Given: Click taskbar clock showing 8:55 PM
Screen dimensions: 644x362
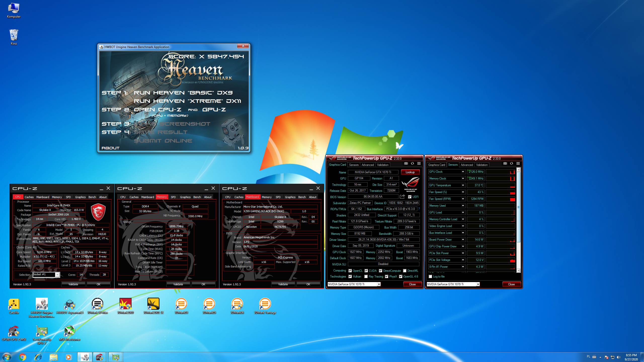Looking at the screenshot, I should (x=631, y=357).
